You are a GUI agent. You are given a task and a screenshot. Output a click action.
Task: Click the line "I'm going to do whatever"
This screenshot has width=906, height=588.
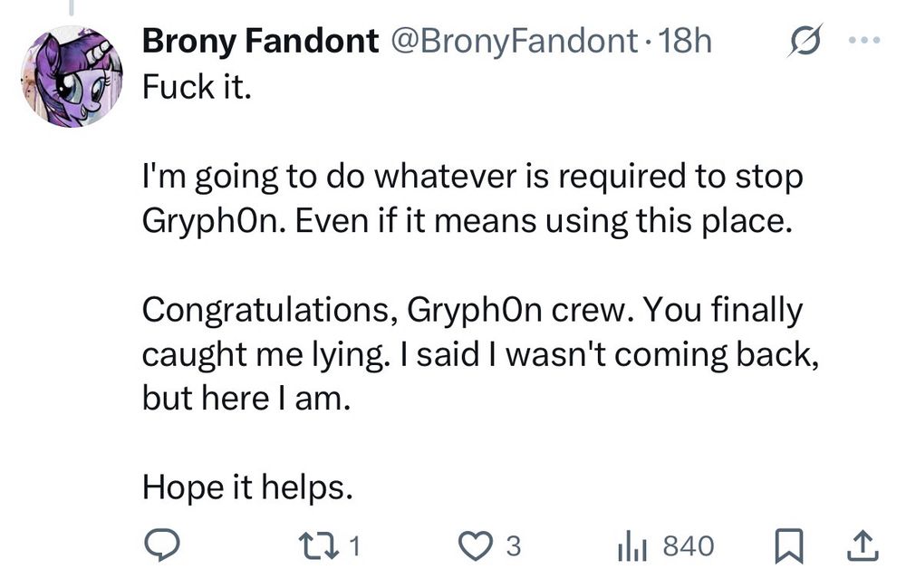472,177
